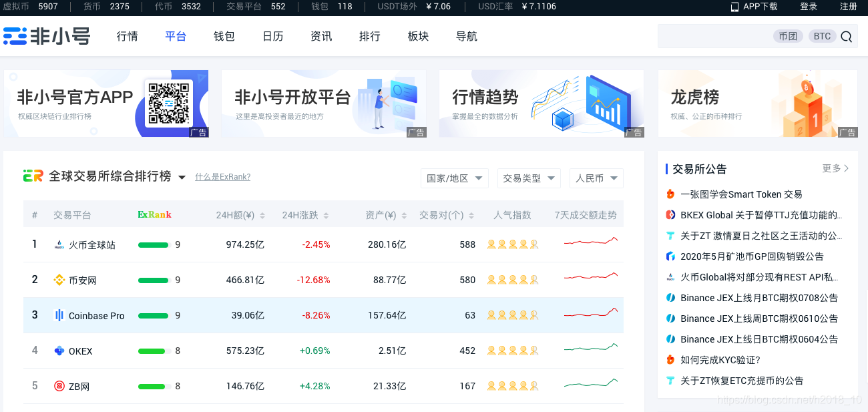
Task: Click the 币安网 exchange logo icon
Action: (59, 280)
